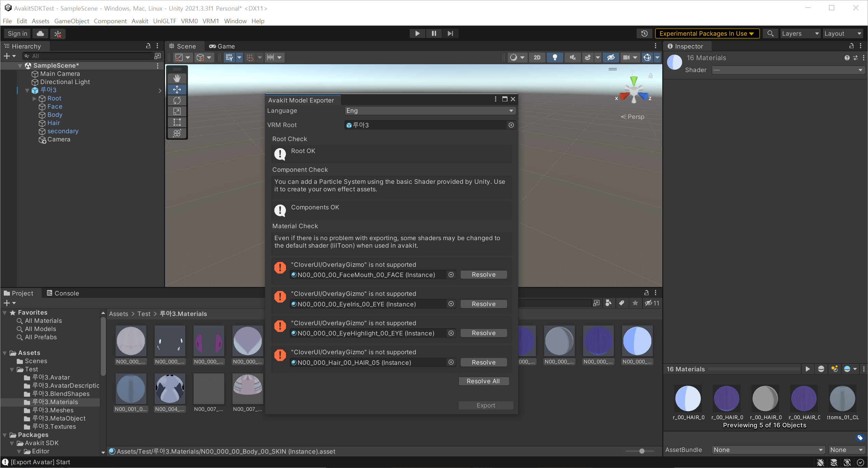Select the Rotate tool in Scene
The width and height of the screenshot is (868, 468).
tap(177, 100)
